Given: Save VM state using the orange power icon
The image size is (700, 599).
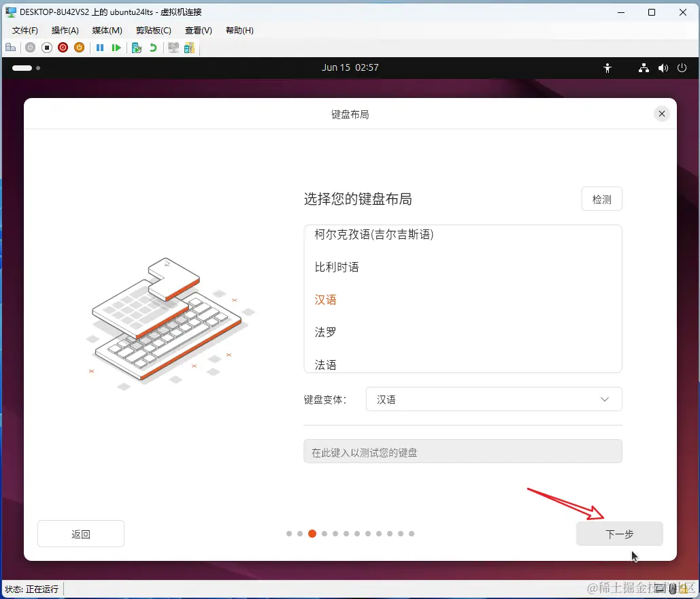Looking at the screenshot, I should click(79, 48).
